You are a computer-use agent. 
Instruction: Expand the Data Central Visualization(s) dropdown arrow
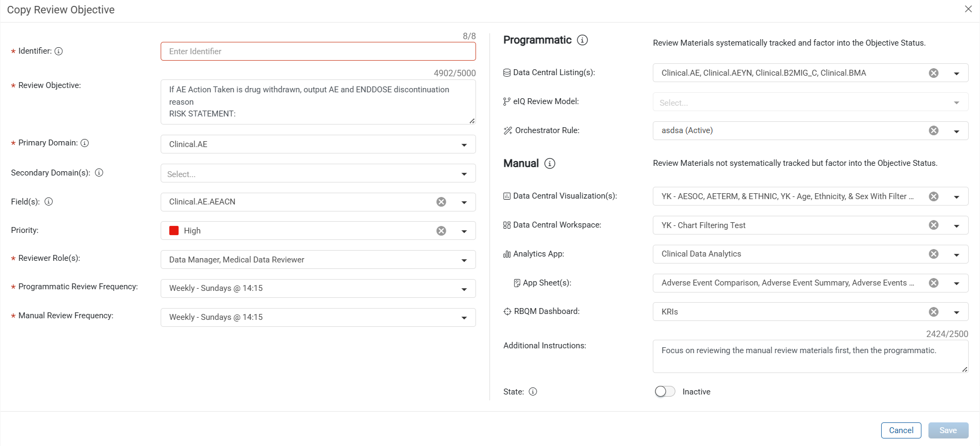coord(956,197)
